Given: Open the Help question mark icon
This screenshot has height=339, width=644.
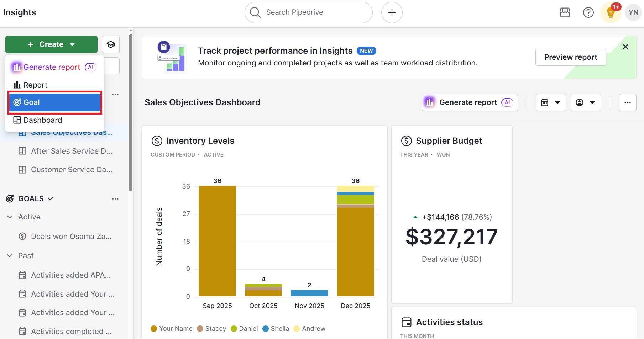Looking at the screenshot, I should pos(588,12).
